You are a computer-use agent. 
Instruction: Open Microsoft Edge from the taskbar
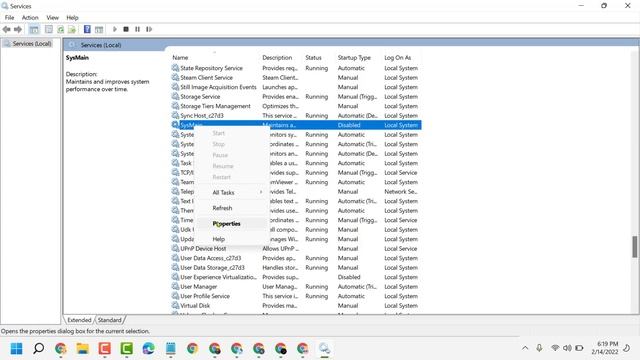click(149, 349)
